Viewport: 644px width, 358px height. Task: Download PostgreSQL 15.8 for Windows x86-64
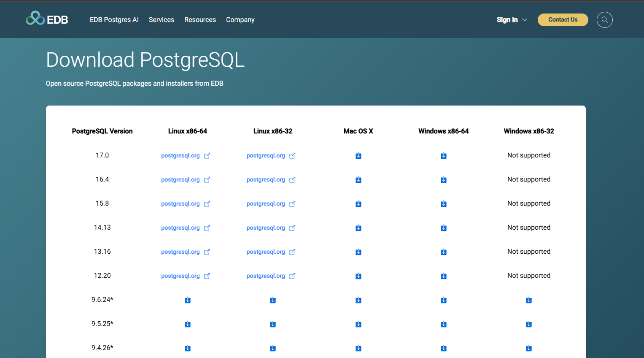pyautogui.click(x=444, y=204)
